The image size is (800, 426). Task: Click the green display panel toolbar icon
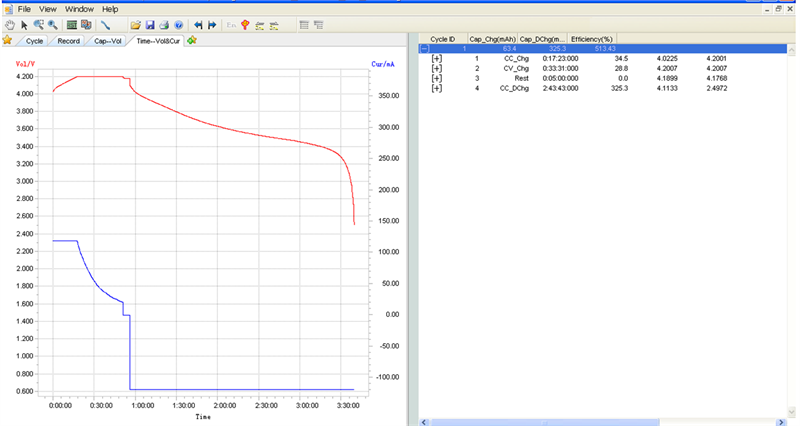tap(72, 24)
